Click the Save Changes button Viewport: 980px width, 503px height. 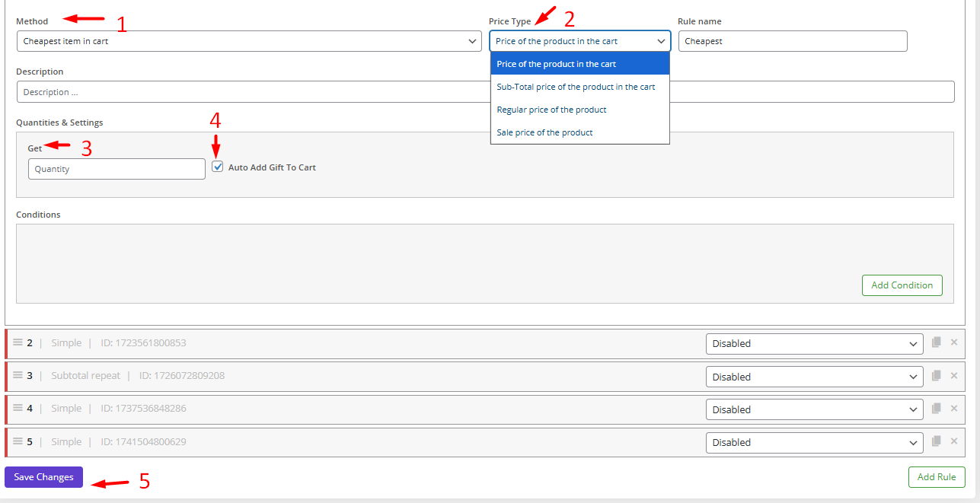(x=43, y=477)
